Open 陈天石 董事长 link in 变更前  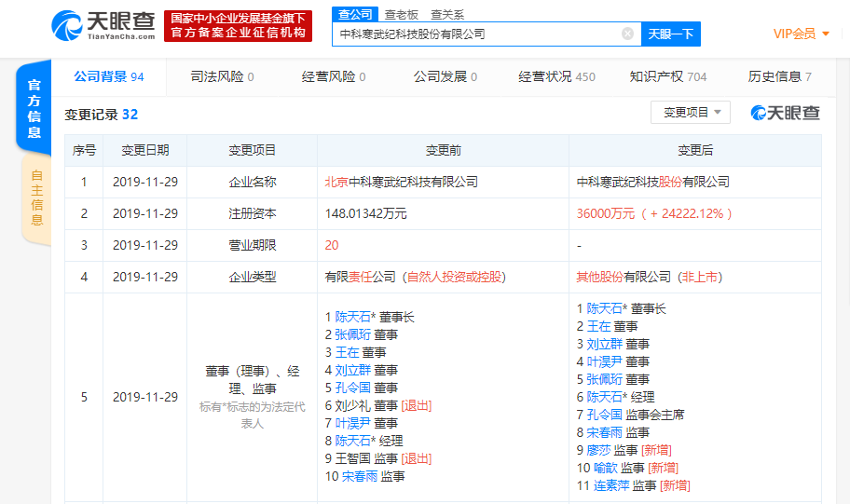click(353, 317)
